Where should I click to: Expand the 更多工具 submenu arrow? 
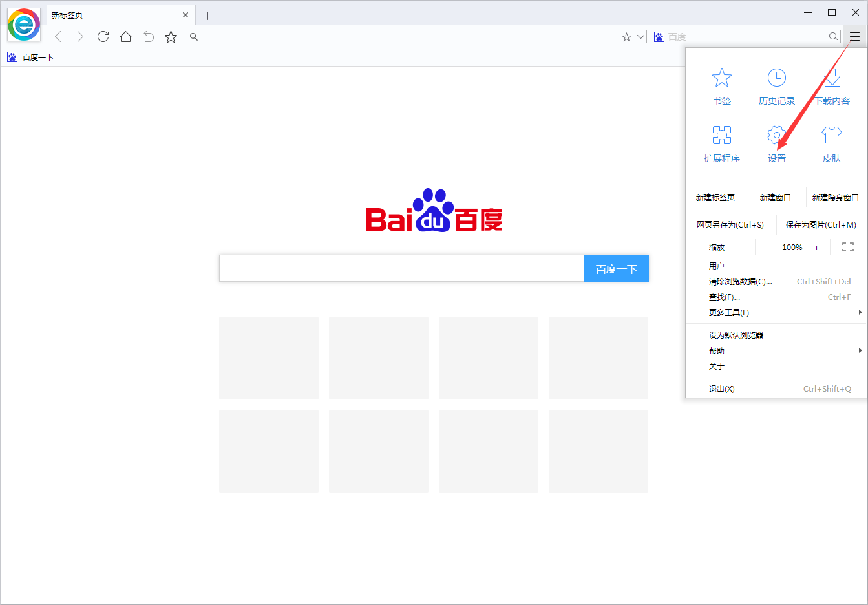point(860,312)
